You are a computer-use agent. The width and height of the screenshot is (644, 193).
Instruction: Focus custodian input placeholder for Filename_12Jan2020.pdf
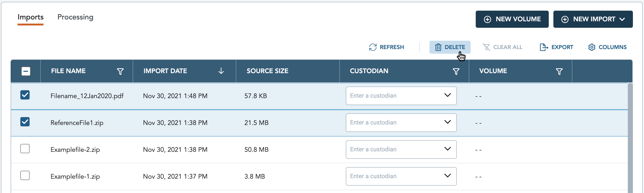pyautogui.click(x=373, y=96)
